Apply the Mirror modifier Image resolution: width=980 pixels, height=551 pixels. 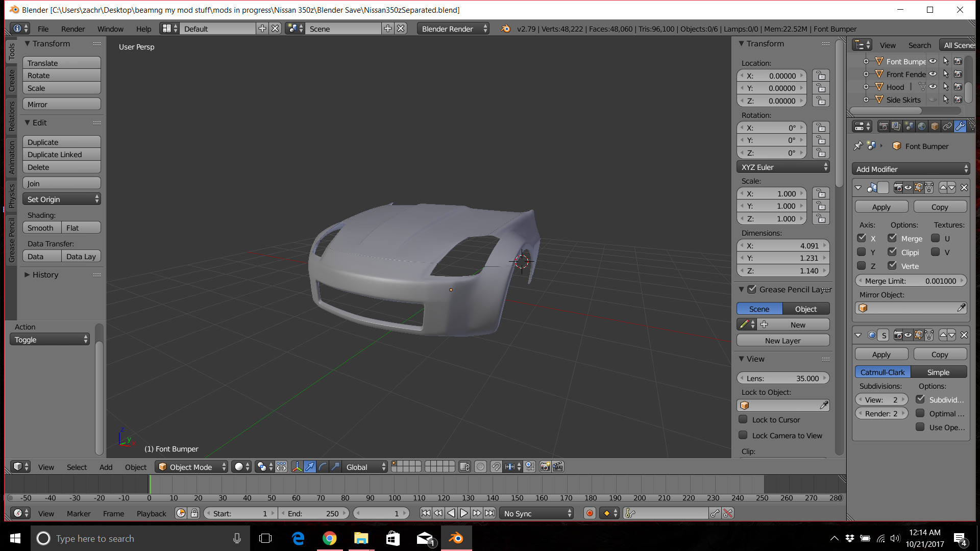[881, 207]
